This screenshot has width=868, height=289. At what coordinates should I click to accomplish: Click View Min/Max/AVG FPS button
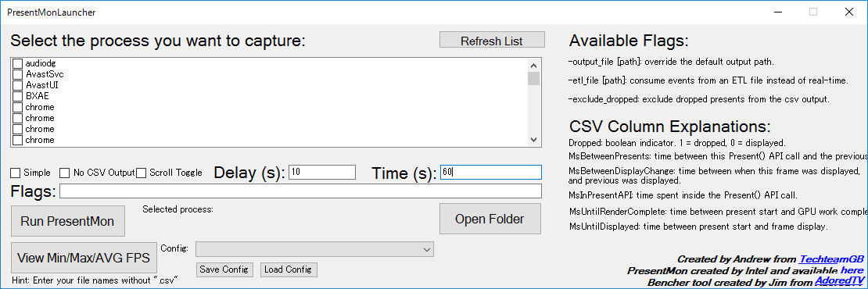pos(84,258)
